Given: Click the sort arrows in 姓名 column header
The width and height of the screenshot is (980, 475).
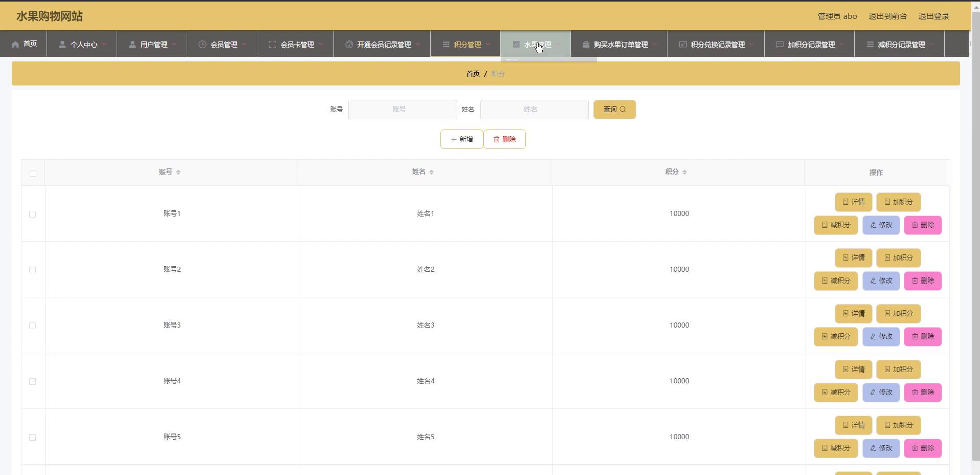Looking at the screenshot, I should coord(431,172).
